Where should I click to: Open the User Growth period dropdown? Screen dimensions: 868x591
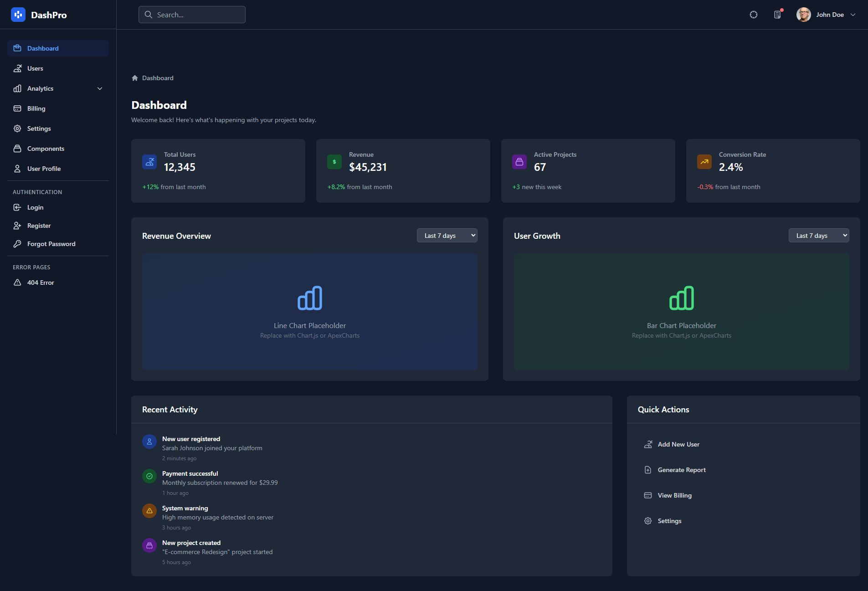point(818,236)
